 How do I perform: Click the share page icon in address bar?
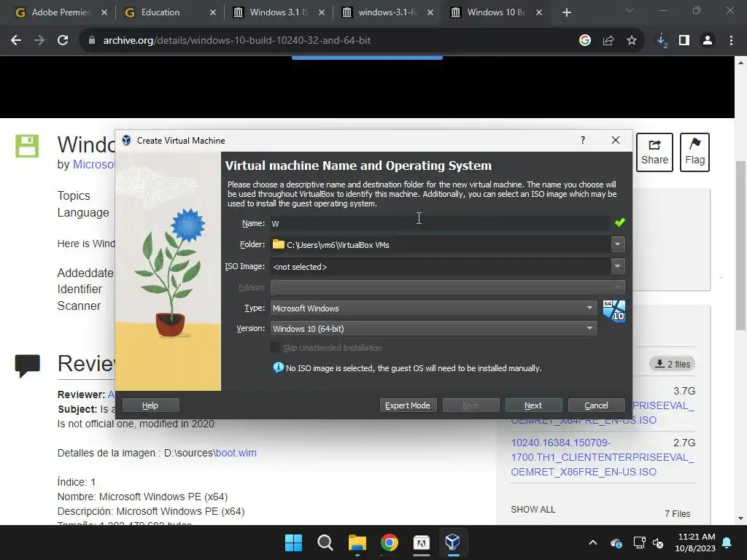[608, 41]
